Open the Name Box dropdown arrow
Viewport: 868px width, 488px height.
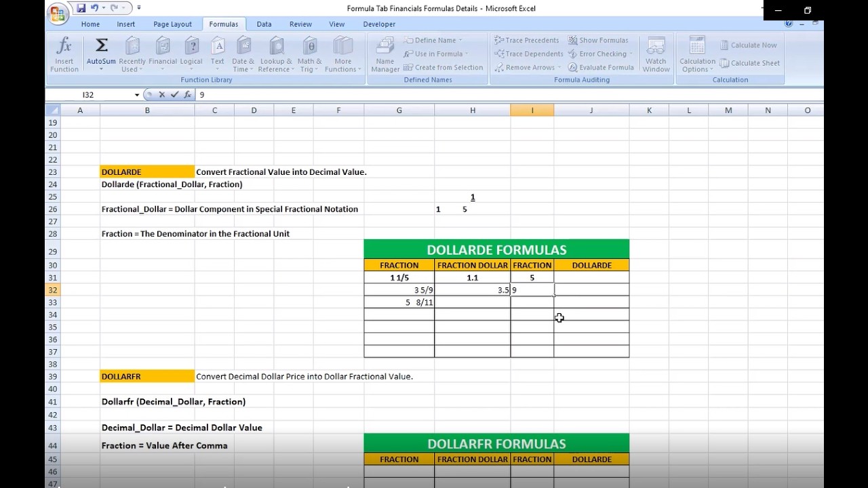(x=137, y=95)
